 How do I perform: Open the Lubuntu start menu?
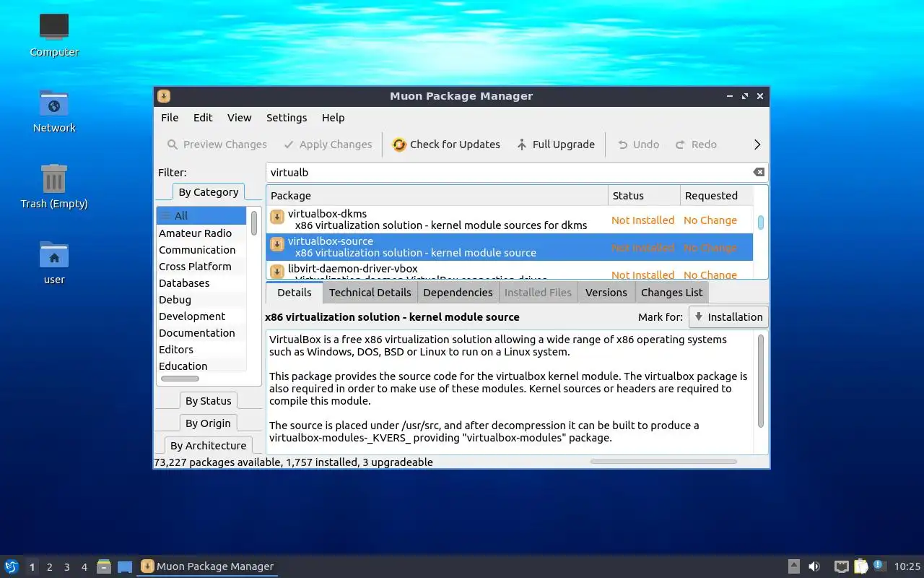click(12, 566)
